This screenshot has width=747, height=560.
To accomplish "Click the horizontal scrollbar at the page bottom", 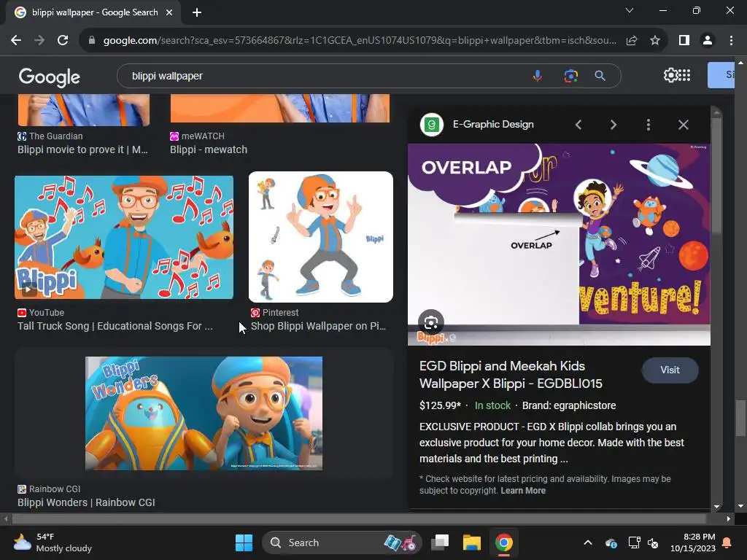I will pyautogui.click(x=360, y=518).
